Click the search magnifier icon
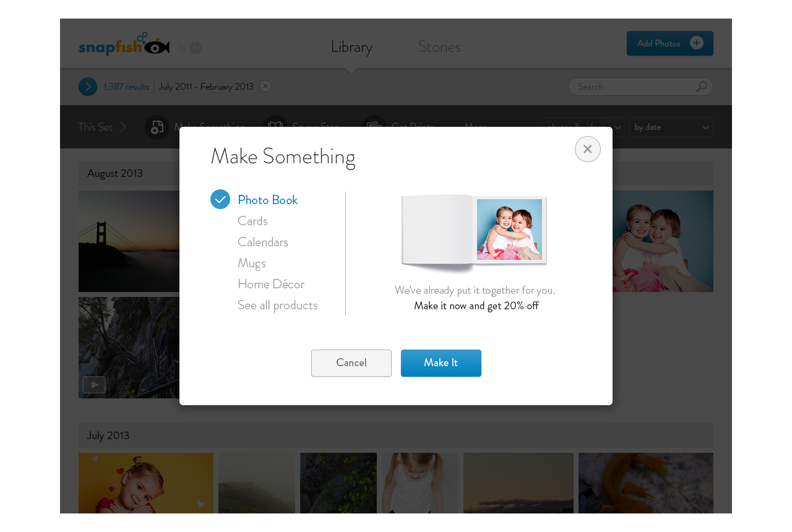 pyautogui.click(x=701, y=87)
